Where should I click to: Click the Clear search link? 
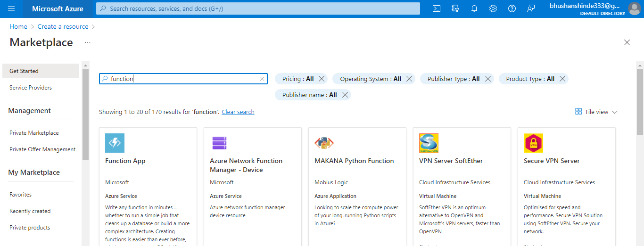pyautogui.click(x=238, y=112)
